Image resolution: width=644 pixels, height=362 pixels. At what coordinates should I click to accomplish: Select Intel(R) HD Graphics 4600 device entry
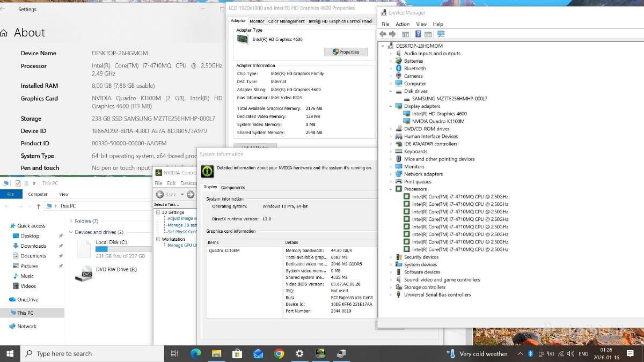click(x=440, y=114)
